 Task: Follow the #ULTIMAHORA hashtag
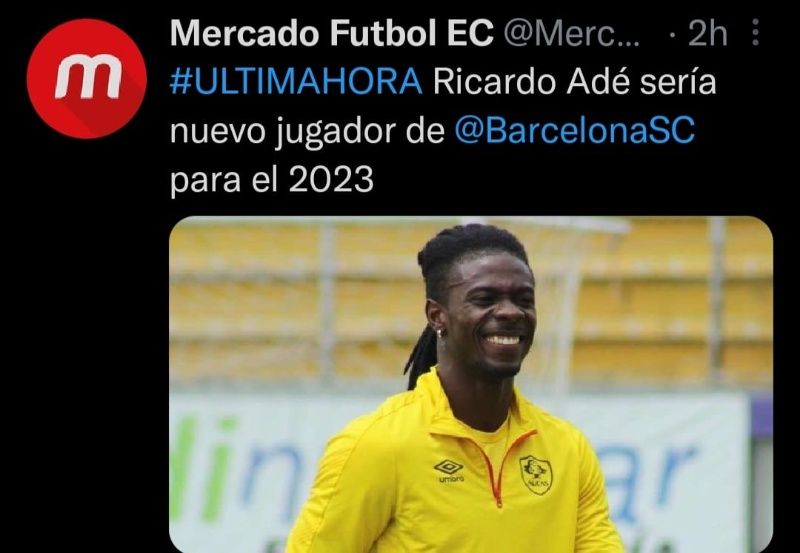point(296,82)
